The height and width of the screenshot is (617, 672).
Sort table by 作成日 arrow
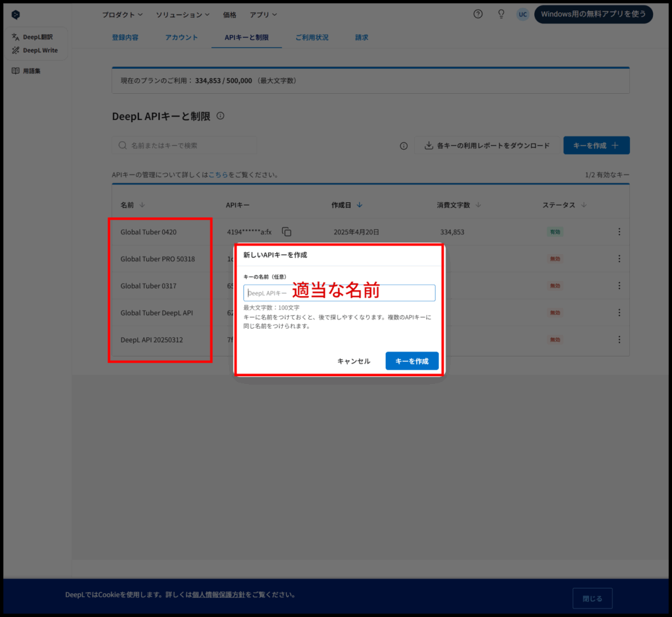point(360,205)
